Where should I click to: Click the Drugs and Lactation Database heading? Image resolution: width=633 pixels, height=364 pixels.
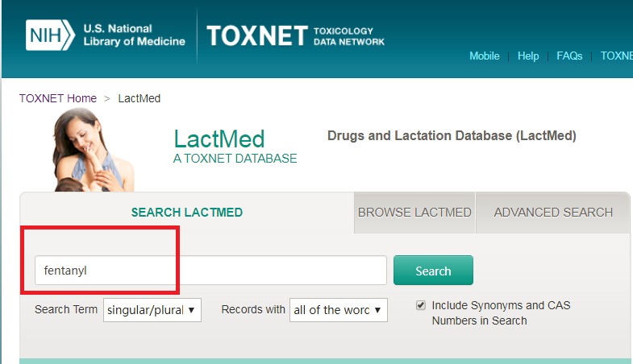(452, 136)
